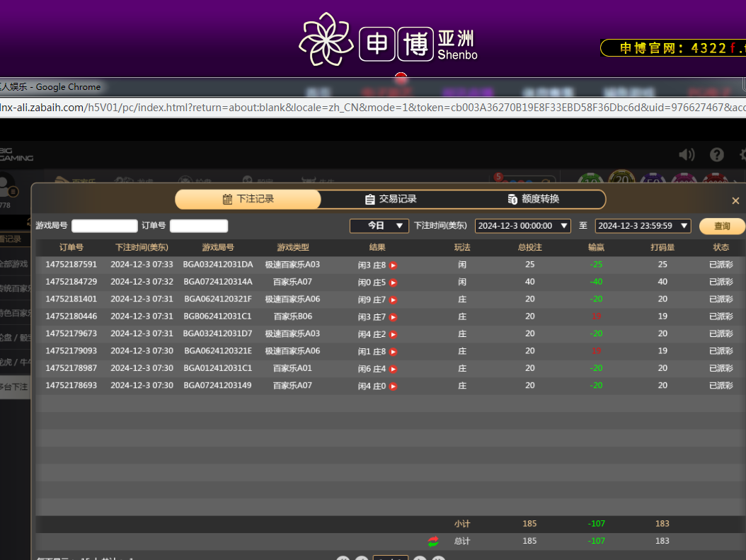Play result replay for order 14752179093
This screenshot has width=746, height=560.
394,352
